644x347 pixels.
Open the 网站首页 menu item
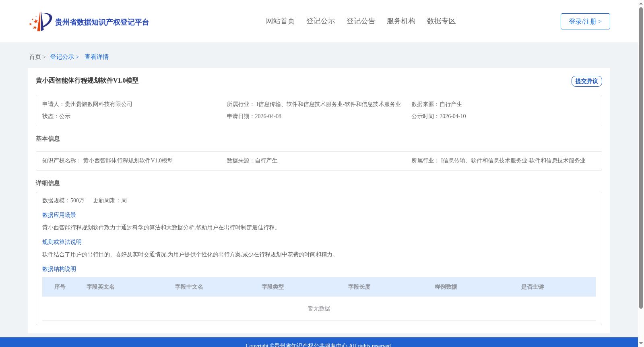click(x=280, y=21)
